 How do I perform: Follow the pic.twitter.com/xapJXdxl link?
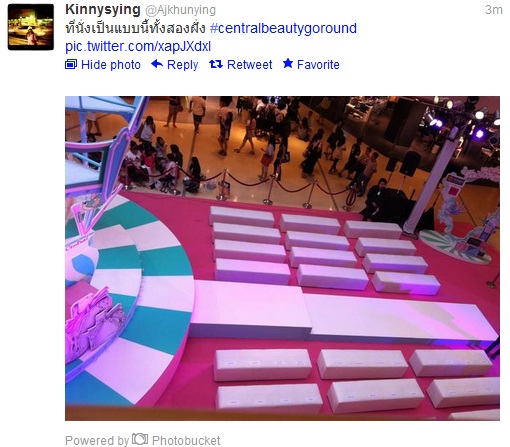pos(138,46)
